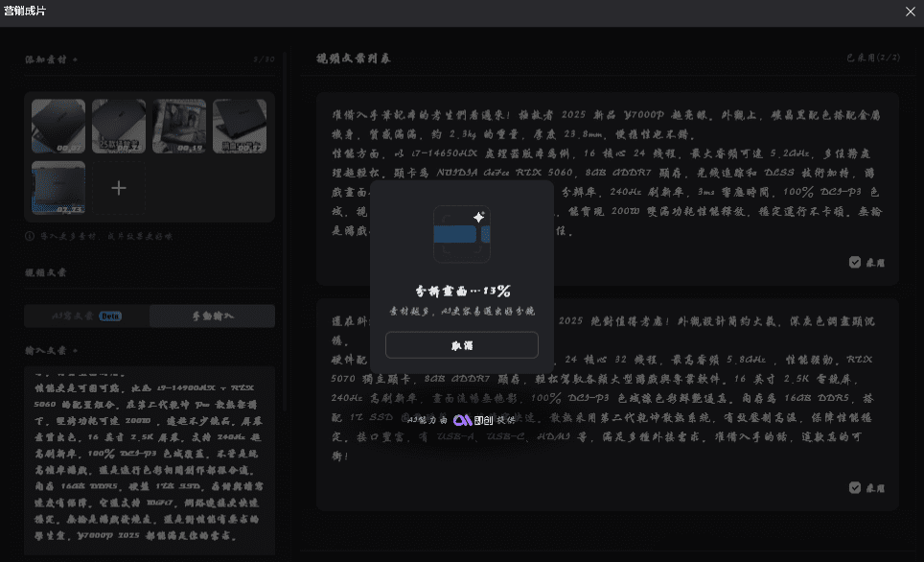The image size is (924, 562).
Task: Click the 分析画面…13% progress text
Action: (x=462, y=291)
